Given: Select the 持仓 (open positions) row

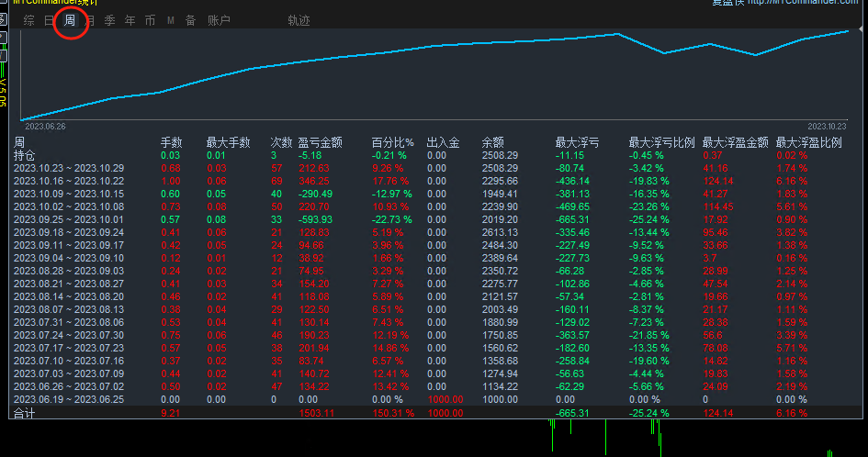Looking at the screenshot, I should pyautogui.click(x=24, y=156).
